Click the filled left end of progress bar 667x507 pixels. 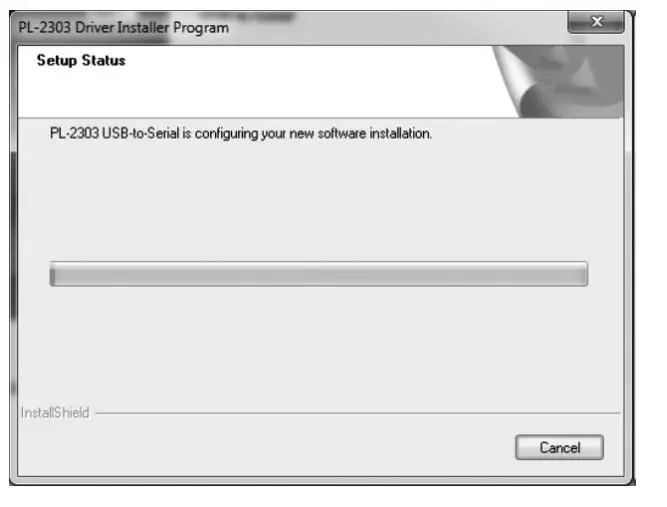[x=53, y=274]
